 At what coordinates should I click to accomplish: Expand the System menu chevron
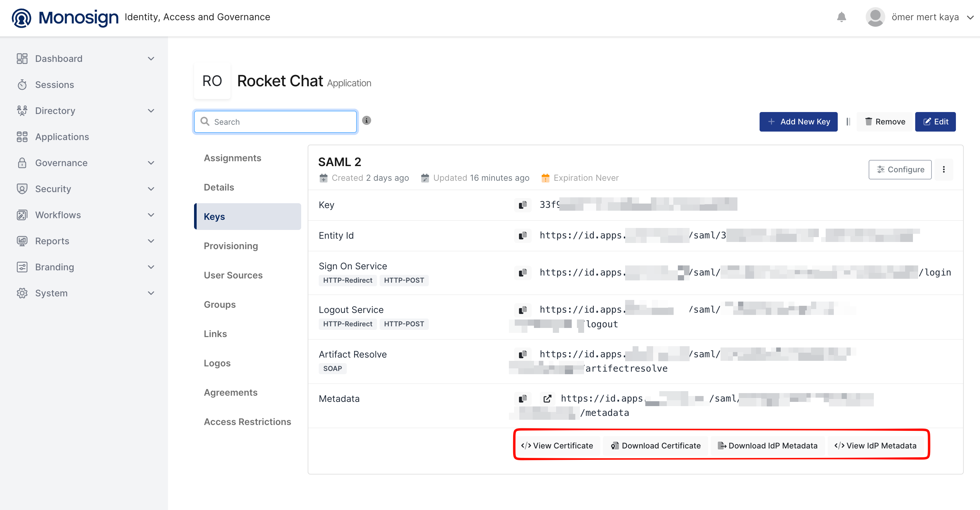151,293
